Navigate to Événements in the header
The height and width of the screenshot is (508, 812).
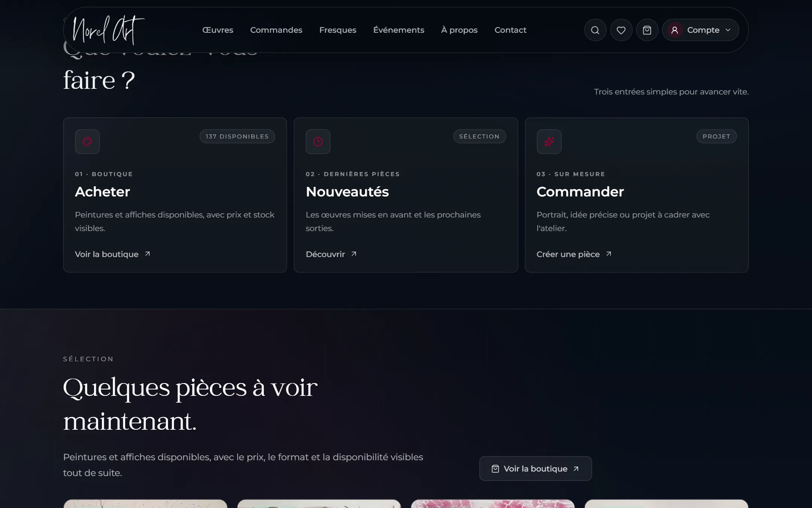(x=398, y=30)
